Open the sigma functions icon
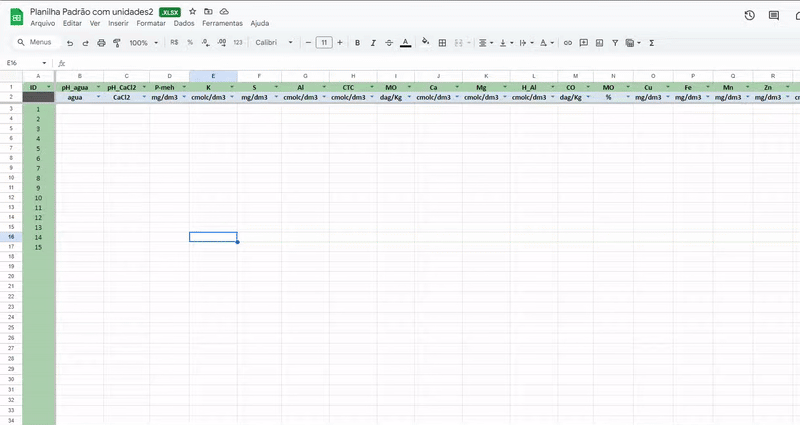This screenshot has height=425, width=800. click(652, 43)
